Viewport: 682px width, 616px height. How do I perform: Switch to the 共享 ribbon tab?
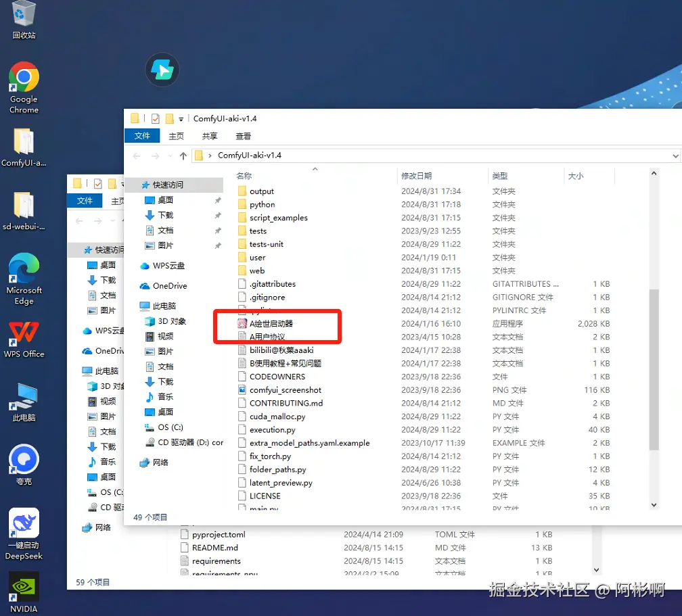[210, 136]
